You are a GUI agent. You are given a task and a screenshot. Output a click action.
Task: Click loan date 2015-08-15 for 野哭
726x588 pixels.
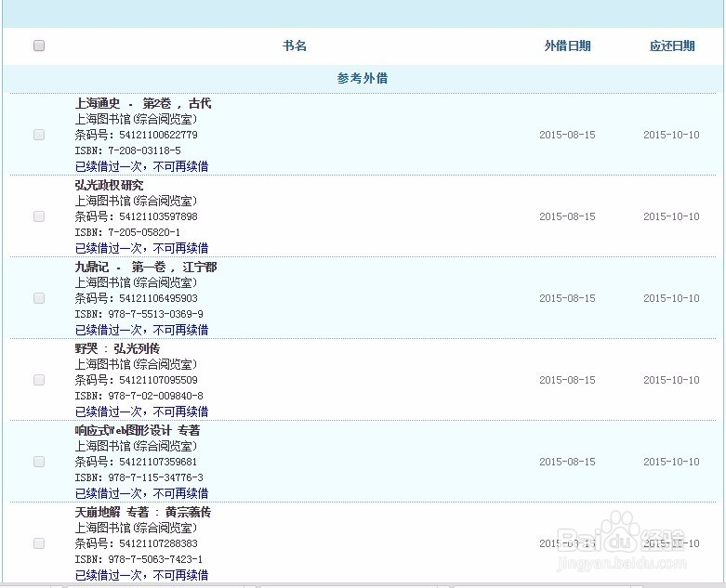click(x=567, y=380)
